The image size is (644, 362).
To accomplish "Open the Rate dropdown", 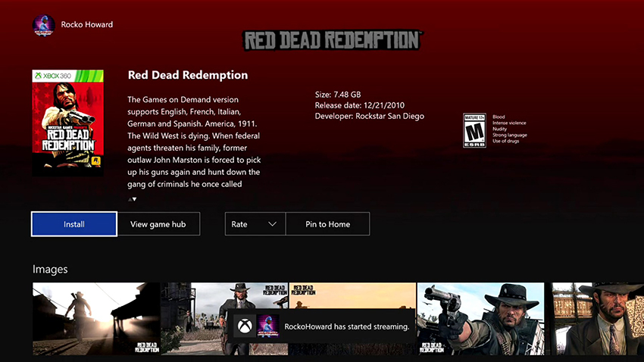I will pyautogui.click(x=255, y=224).
